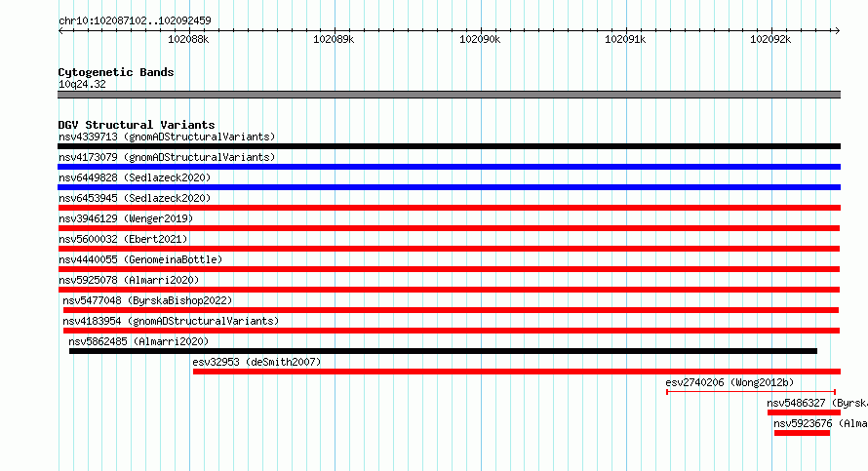
Task: Open nsv3946129 Wenger2019 variant label
Action: pos(126,218)
